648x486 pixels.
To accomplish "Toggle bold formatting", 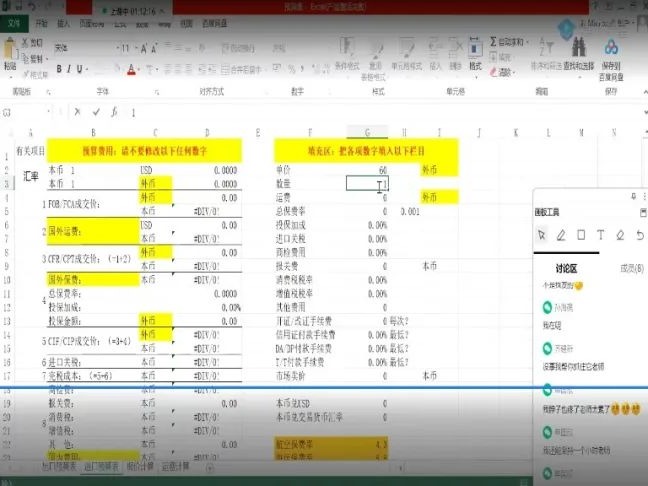I will (x=59, y=69).
